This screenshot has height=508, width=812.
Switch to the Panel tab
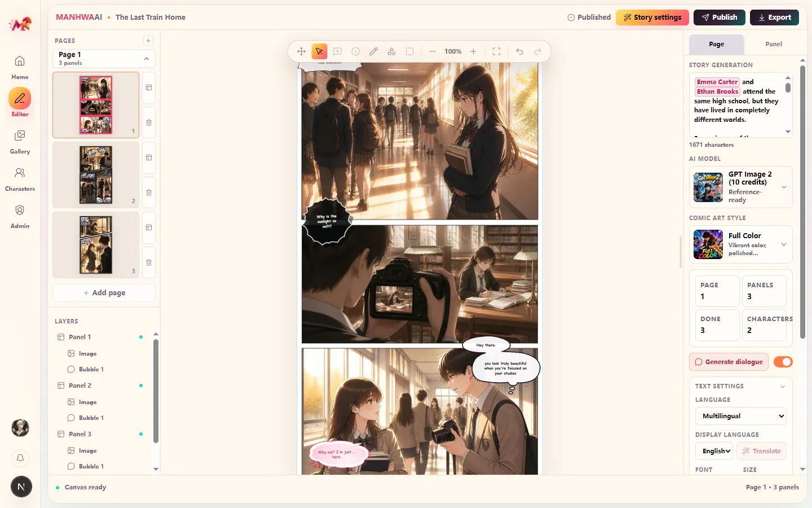coord(774,44)
